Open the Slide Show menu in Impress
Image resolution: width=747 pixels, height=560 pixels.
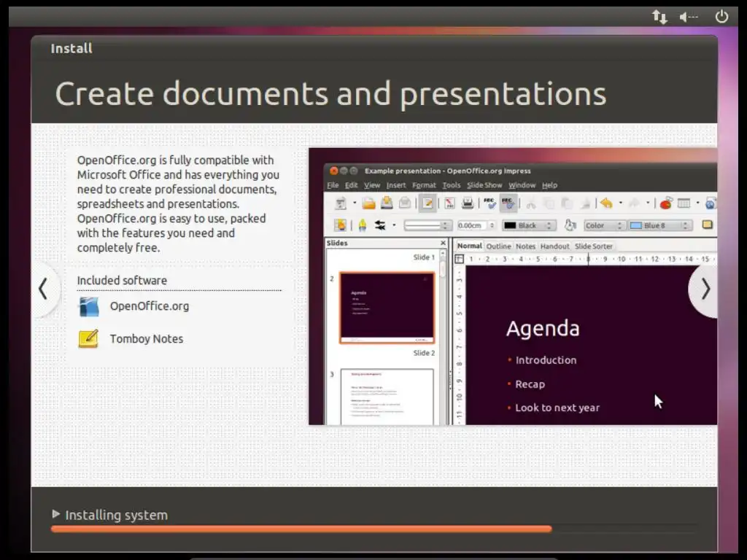(484, 185)
